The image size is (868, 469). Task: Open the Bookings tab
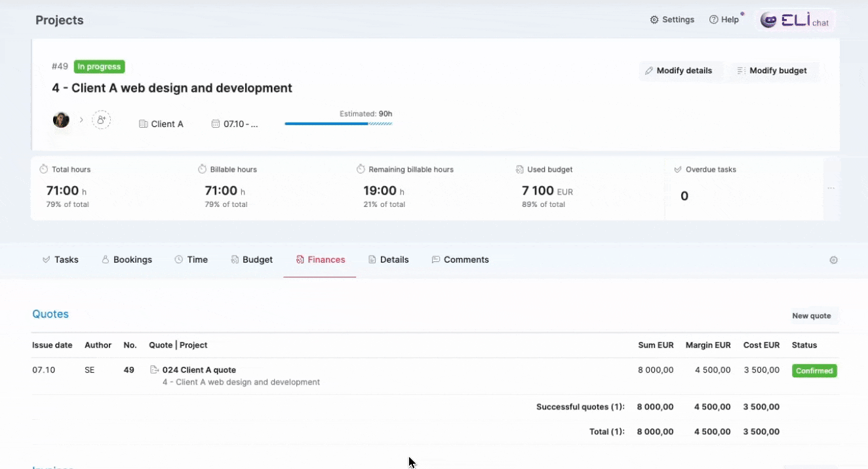click(127, 260)
